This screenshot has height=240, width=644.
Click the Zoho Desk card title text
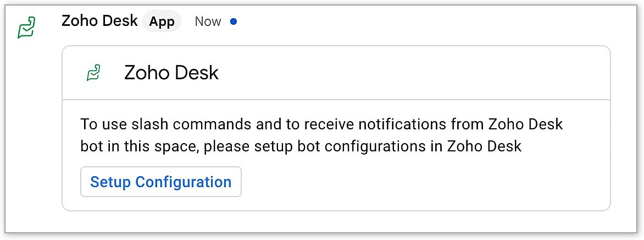pos(171,73)
